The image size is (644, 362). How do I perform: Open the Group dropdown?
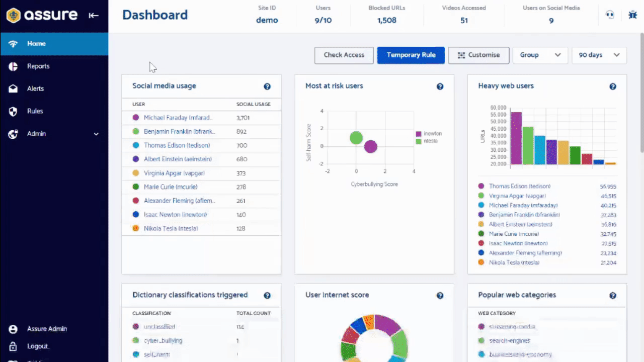[540, 55]
